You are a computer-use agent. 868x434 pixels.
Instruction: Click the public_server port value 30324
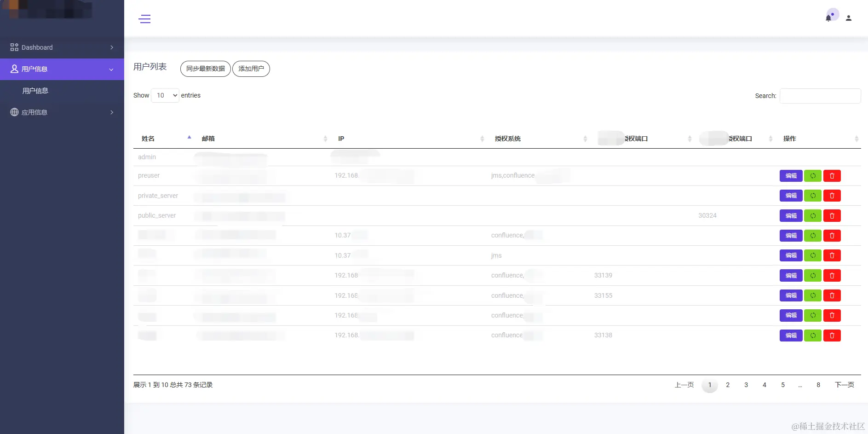707,215
